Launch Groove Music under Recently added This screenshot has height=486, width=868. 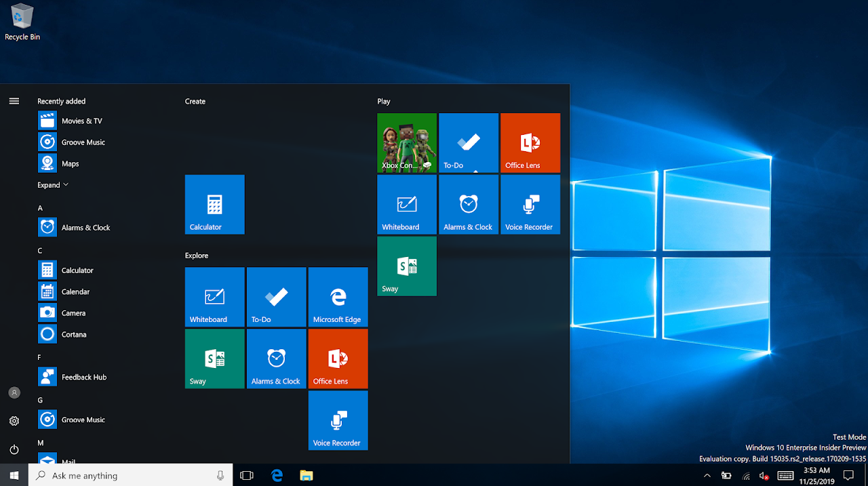click(x=99, y=142)
